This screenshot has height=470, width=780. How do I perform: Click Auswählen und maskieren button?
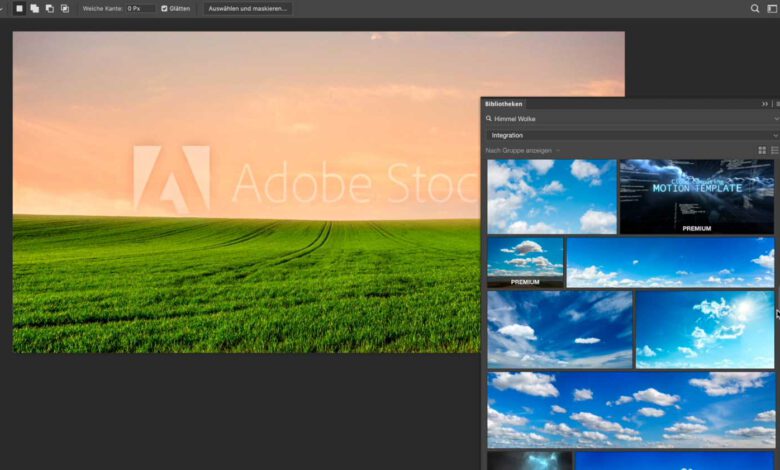pos(248,8)
